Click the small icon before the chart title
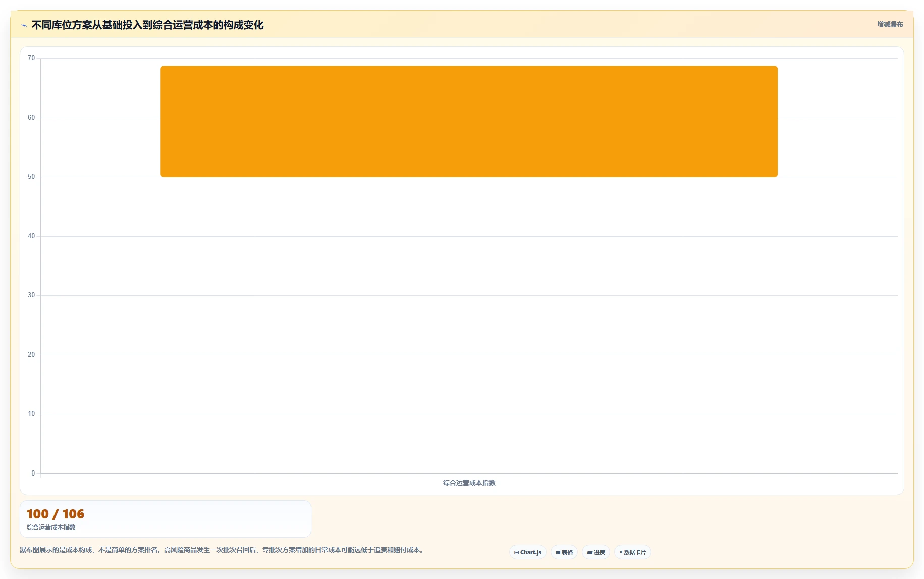924x579 pixels. click(x=24, y=25)
